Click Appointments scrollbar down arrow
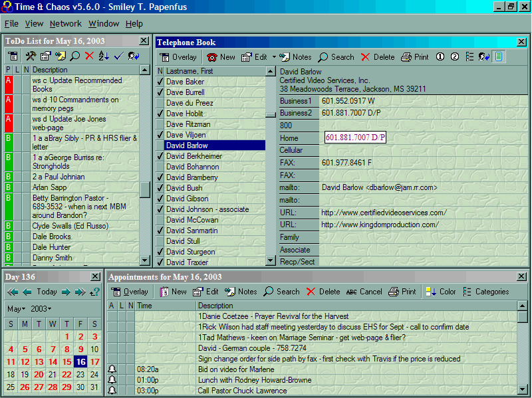The image size is (532, 398). point(523,389)
